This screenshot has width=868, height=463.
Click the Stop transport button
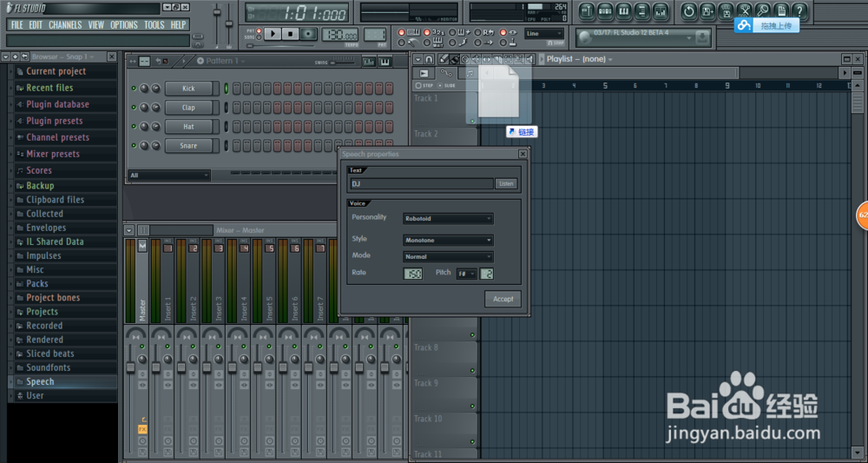pos(291,34)
